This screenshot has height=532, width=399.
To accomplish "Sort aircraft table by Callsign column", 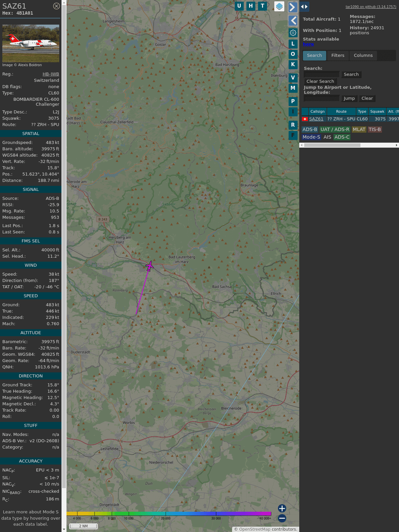I will (317, 112).
